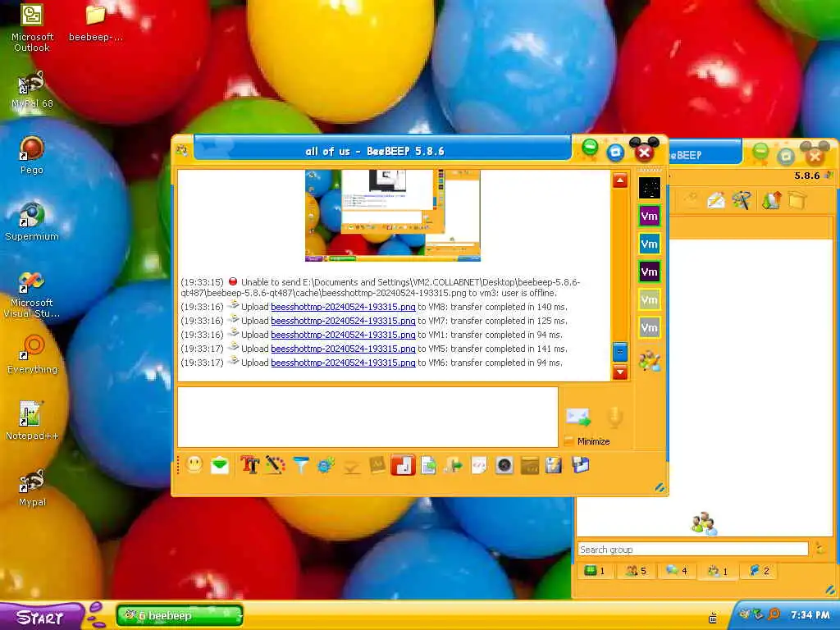Toggle the Minimize checkbox
The image size is (840, 630).
[569, 441]
